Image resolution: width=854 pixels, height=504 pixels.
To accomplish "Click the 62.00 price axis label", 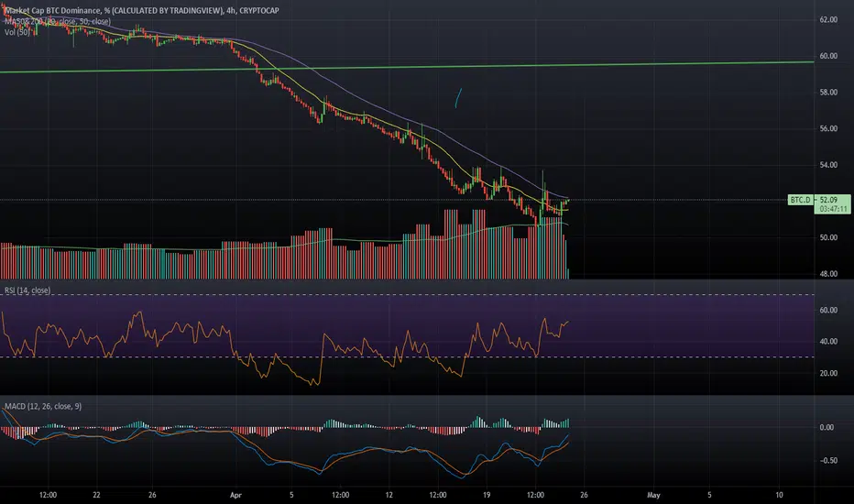I will [x=828, y=19].
